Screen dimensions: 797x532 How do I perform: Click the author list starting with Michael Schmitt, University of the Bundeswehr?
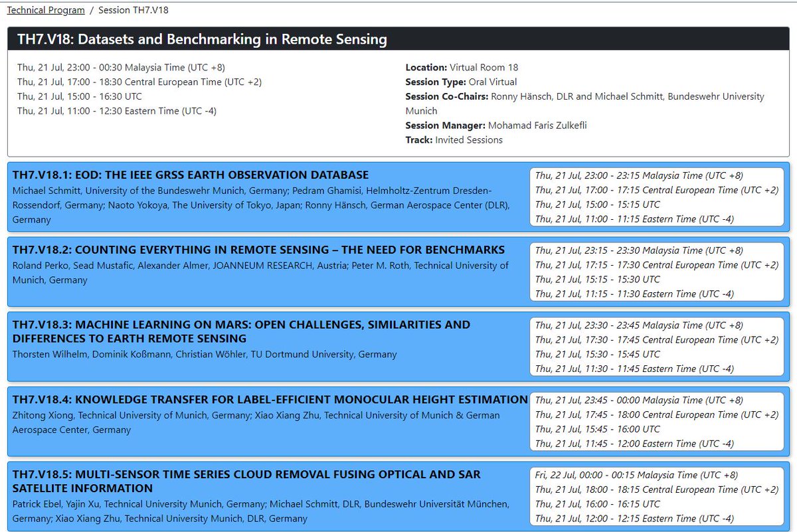tap(261, 205)
